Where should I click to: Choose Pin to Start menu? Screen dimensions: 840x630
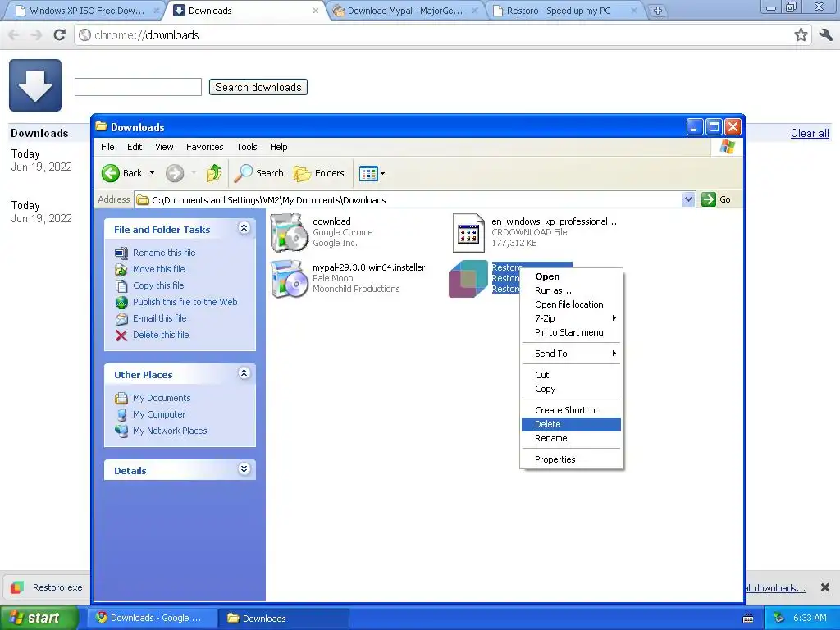pos(571,333)
